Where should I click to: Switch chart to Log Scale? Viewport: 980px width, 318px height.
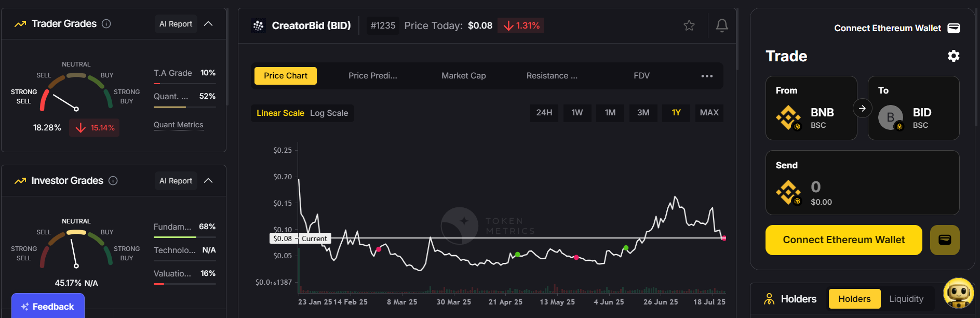tap(329, 113)
